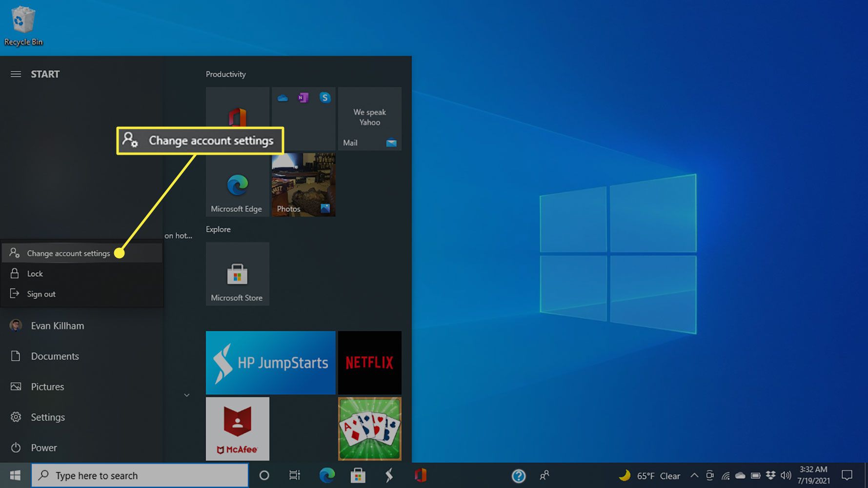Open Documents from the Start sidebar
The image size is (868, 488).
tap(81, 356)
